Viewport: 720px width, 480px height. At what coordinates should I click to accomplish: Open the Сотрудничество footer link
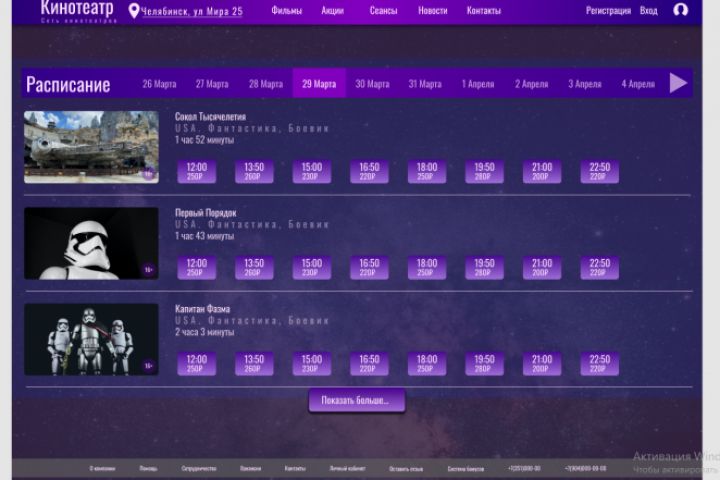[198, 469]
